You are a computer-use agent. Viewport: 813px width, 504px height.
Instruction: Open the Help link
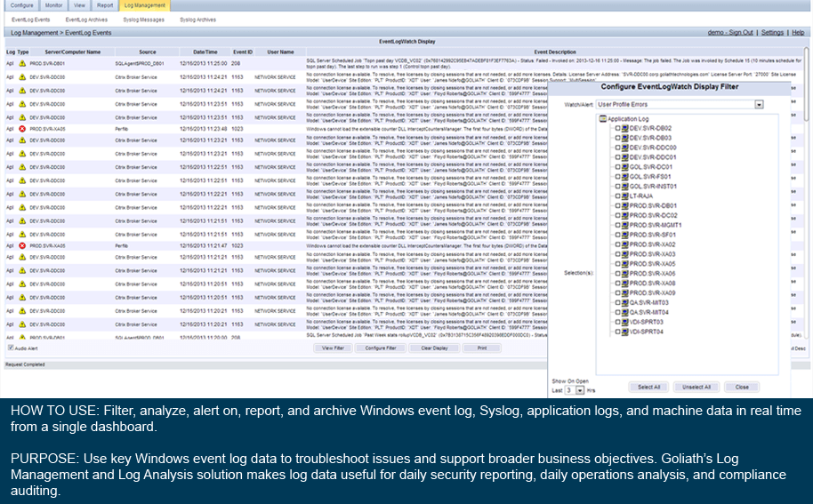point(798,32)
